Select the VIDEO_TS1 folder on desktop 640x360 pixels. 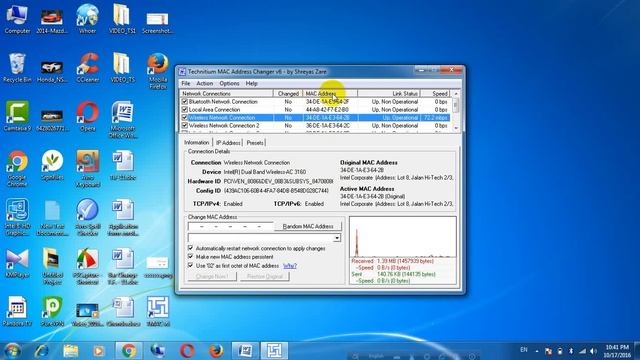[122, 19]
